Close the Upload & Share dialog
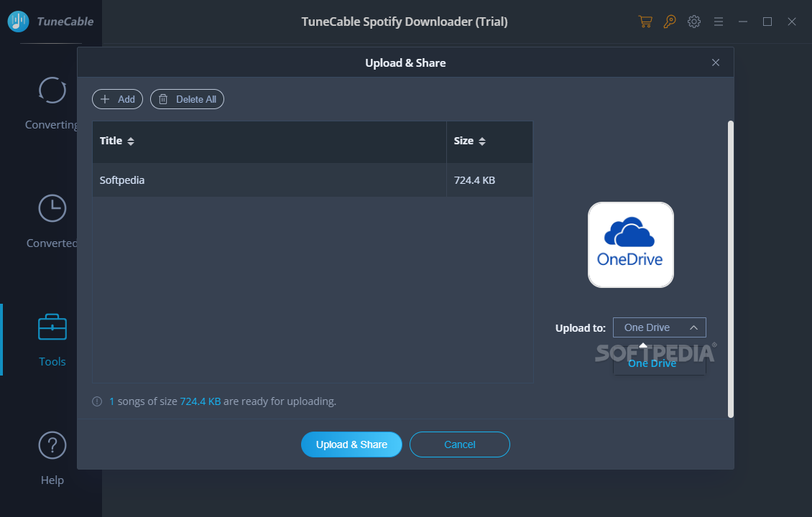Image resolution: width=812 pixels, height=517 pixels. 716,62
